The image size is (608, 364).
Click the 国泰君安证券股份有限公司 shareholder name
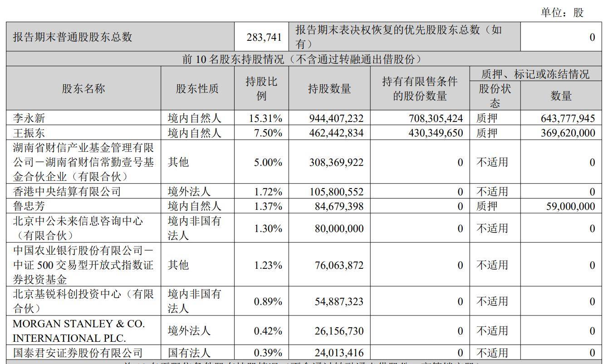click(x=78, y=353)
